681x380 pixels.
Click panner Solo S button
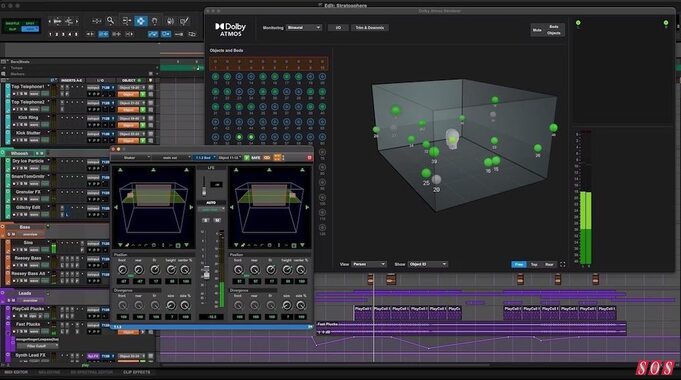pos(206,220)
